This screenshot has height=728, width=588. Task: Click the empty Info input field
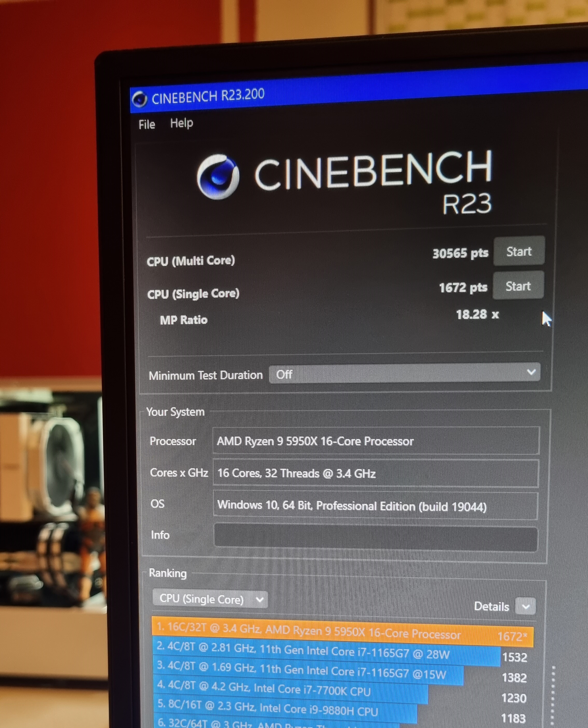click(x=376, y=537)
